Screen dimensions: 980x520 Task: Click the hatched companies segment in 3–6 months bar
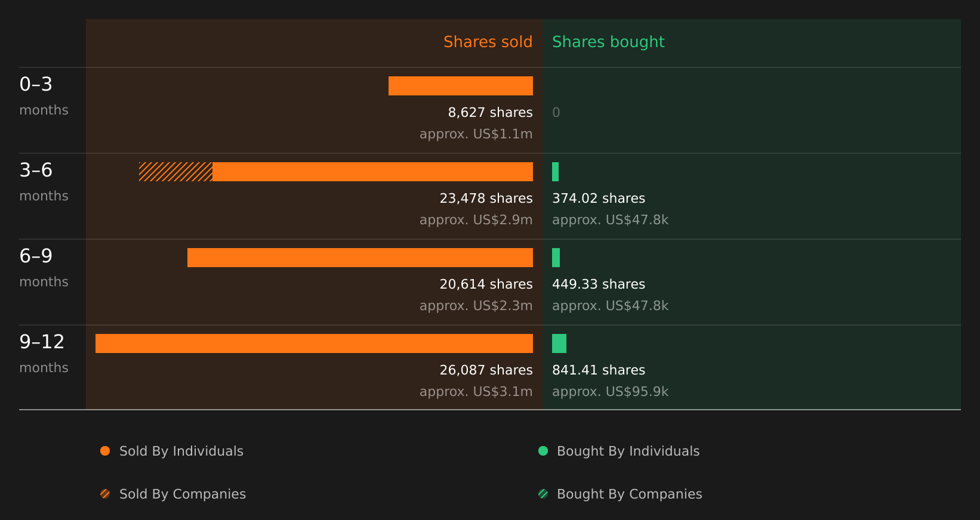coord(175,172)
